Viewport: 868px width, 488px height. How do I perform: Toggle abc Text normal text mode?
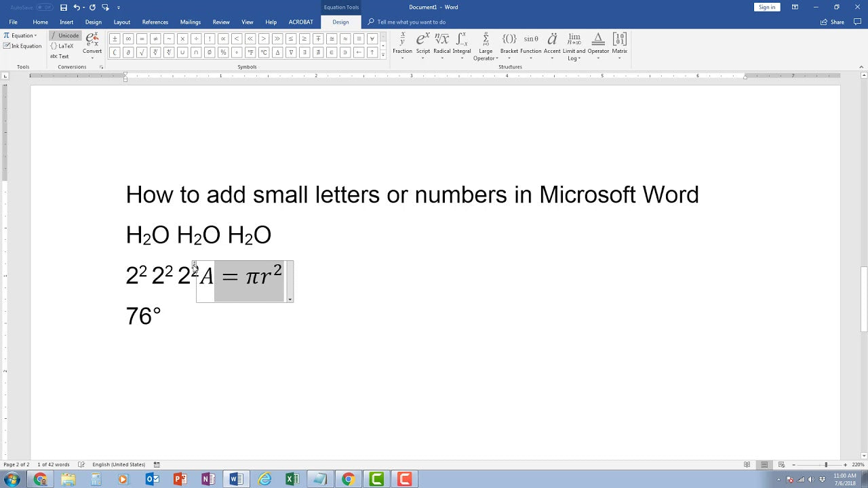tap(60, 56)
